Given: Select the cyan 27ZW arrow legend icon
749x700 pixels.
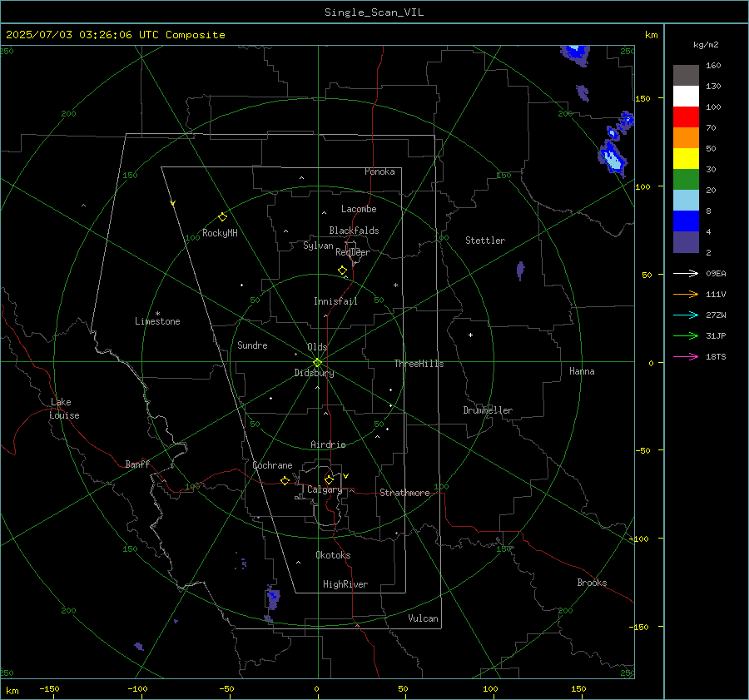Looking at the screenshot, I should (x=686, y=315).
